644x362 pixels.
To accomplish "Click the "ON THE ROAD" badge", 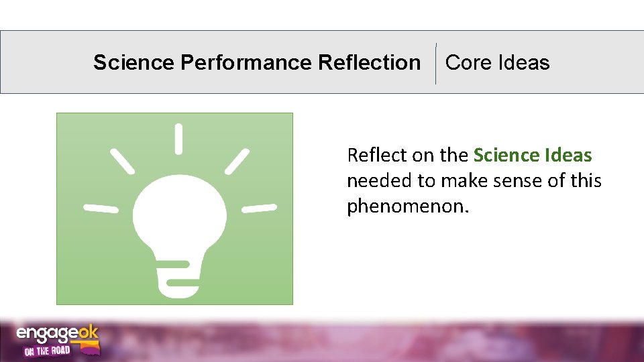I will [x=47, y=351].
